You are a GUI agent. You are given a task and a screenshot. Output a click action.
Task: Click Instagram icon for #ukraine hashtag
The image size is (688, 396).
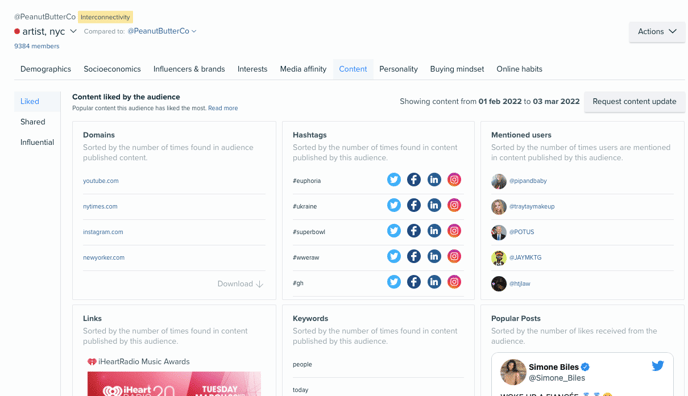454,205
